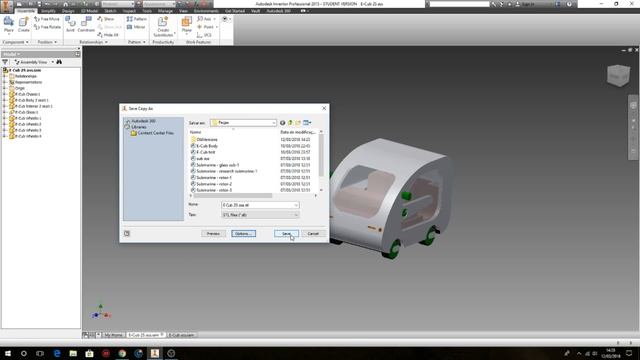Select the Free Rotate tool

tap(47, 27)
